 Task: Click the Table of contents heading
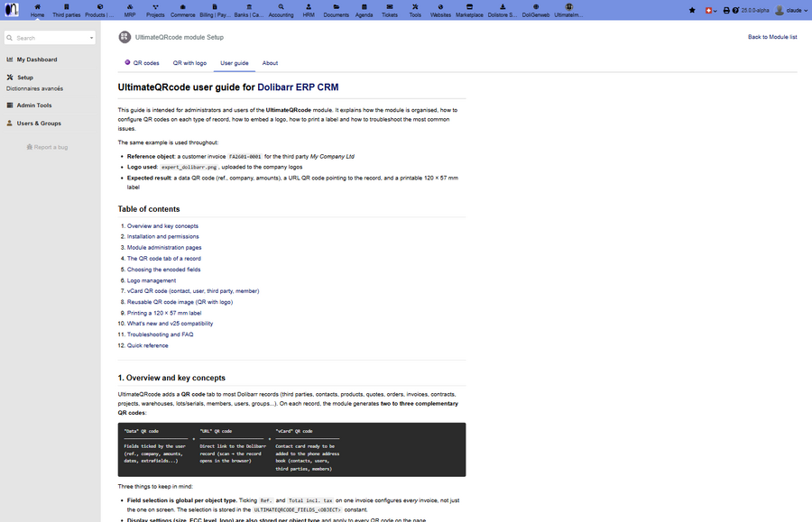[x=149, y=209]
